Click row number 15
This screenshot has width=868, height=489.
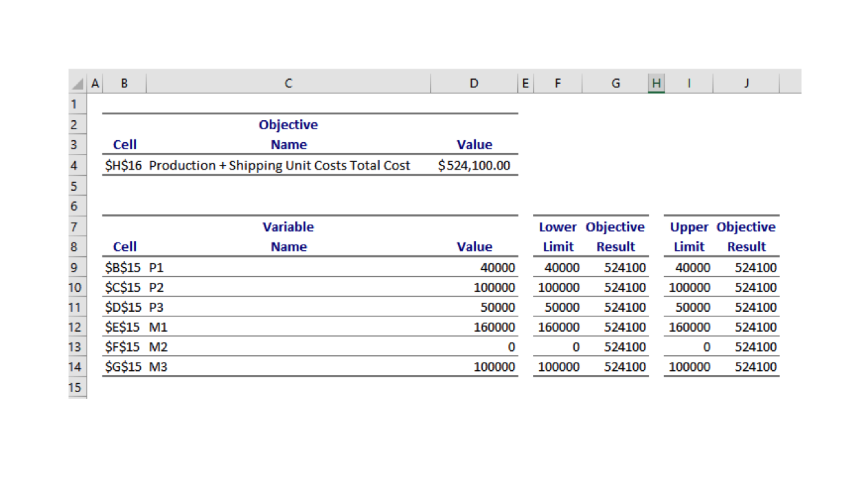[x=75, y=387]
